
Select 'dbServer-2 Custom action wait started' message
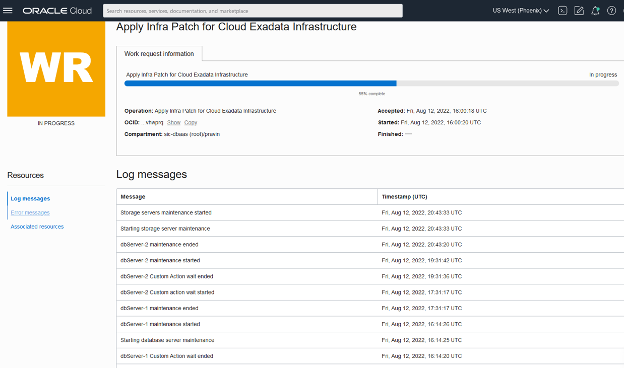pos(167,292)
